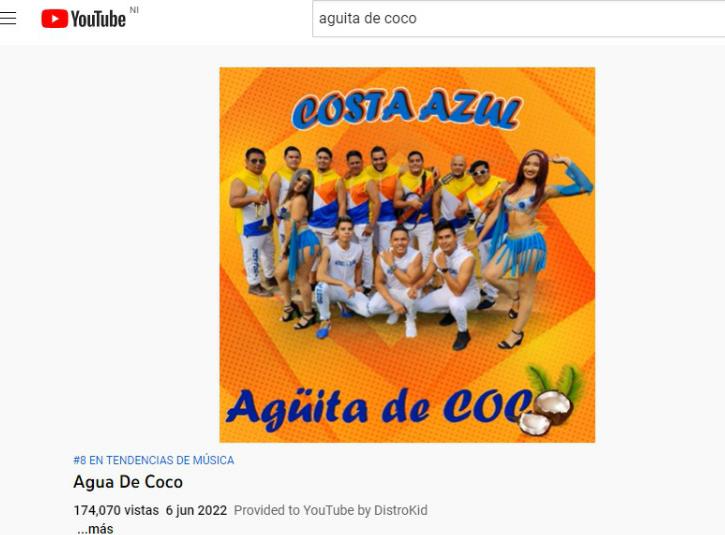Image resolution: width=725 pixels, height=535 pixels.
Task: Click the red YouTube play logo
Action: click(x=54, y=19)
